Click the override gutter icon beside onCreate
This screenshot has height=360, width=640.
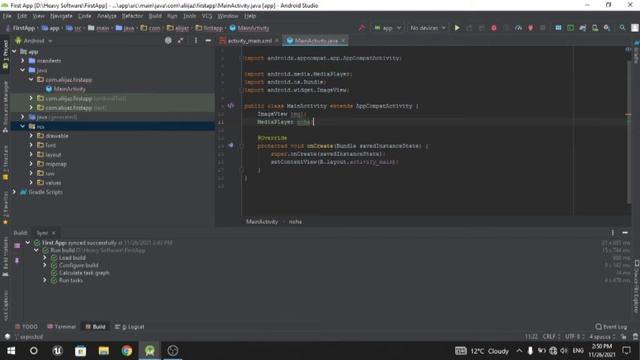click(x=231, y=145)
